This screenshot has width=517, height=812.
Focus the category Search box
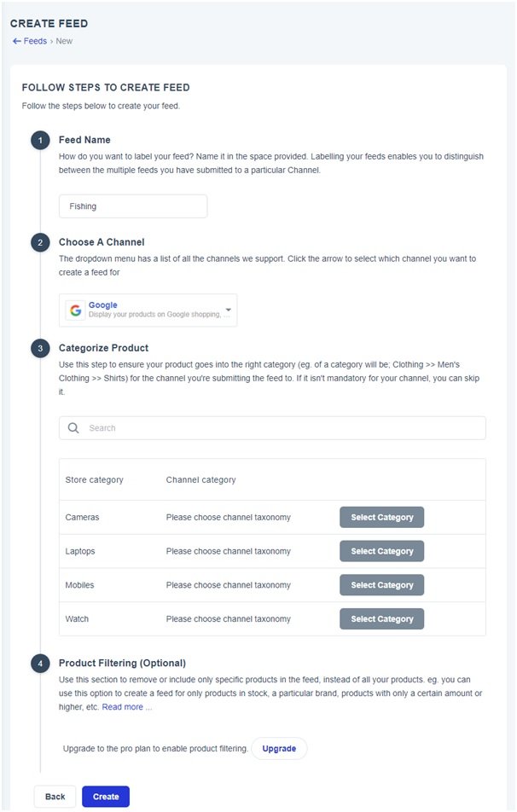tap(282, 428)
